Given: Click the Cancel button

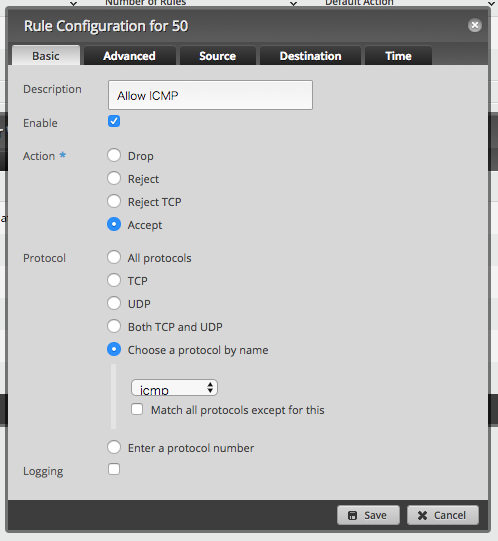Looking at the screenshot, I should (x=443, y=515).
